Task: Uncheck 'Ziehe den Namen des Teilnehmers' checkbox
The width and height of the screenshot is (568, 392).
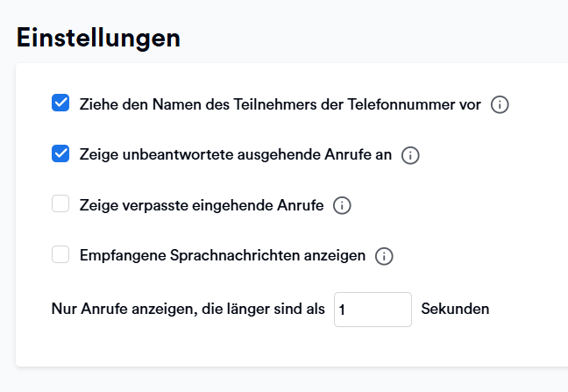Action: tap(60, 103)
